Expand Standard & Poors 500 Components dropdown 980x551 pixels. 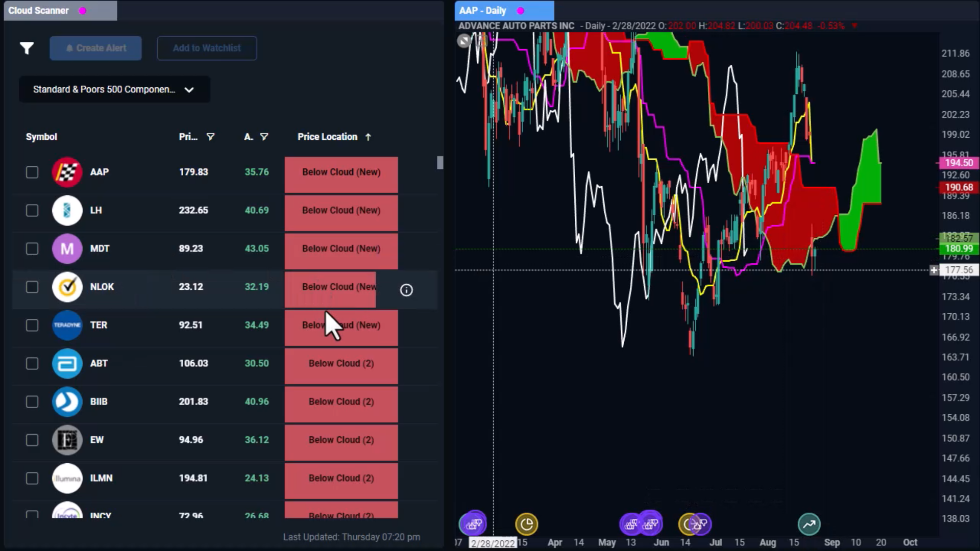tap(114, 89)
